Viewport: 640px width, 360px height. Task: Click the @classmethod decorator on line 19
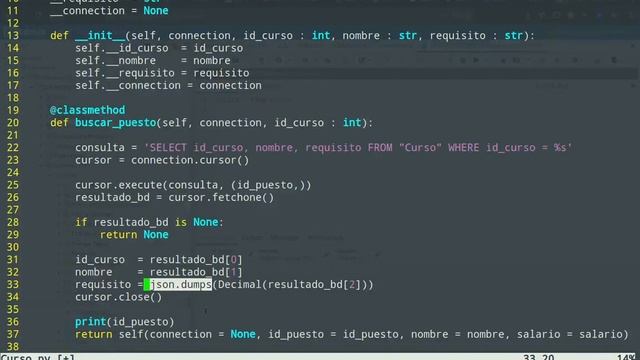(87, 110)
